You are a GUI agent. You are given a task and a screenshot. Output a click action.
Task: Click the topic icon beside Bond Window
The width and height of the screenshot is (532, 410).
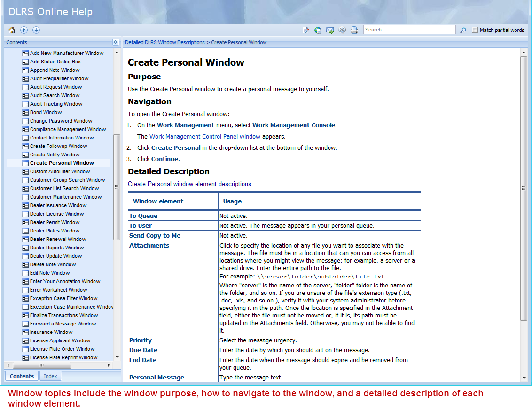(x=25, y=113)
